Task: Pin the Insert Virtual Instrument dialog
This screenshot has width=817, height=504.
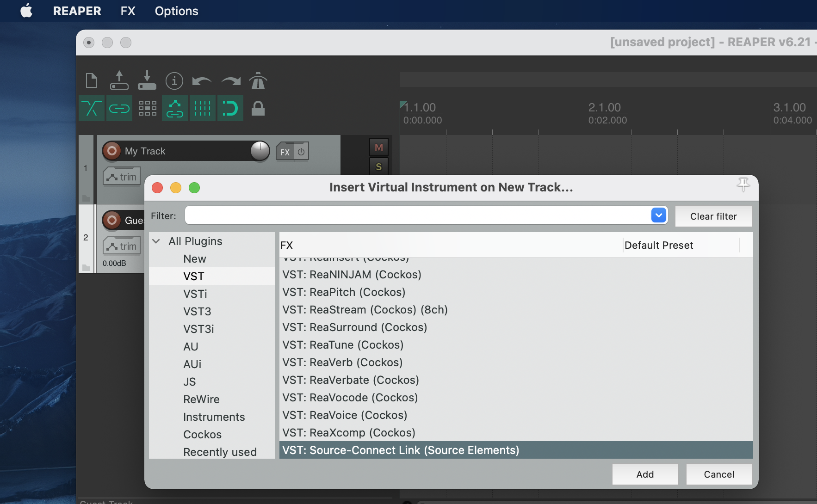Action: pos(743,184)
